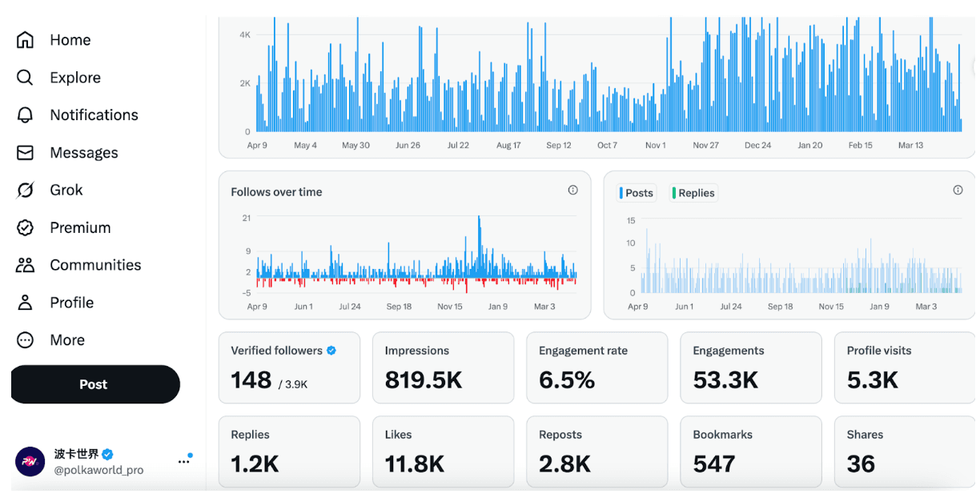Click info icon on Follows over time

572,191
